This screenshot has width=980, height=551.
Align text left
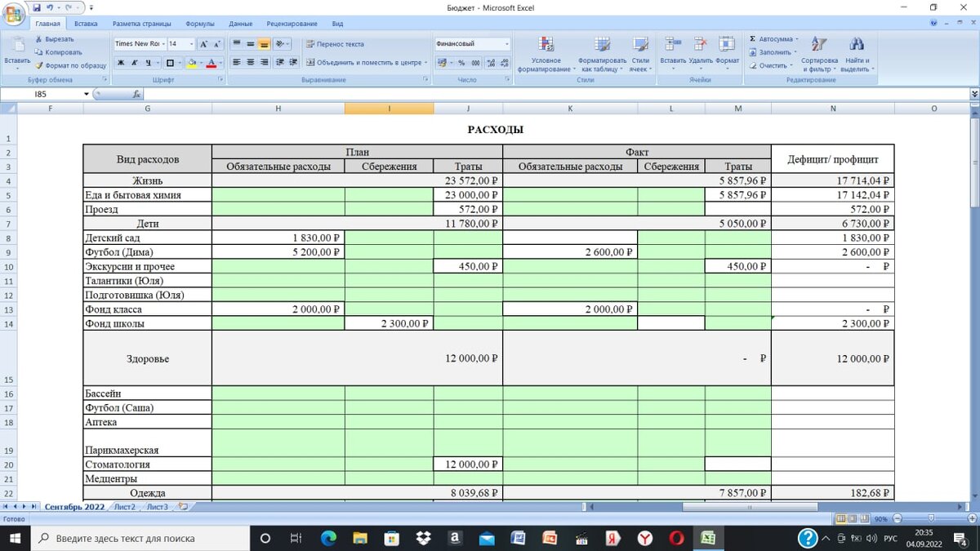click(237, 63)
